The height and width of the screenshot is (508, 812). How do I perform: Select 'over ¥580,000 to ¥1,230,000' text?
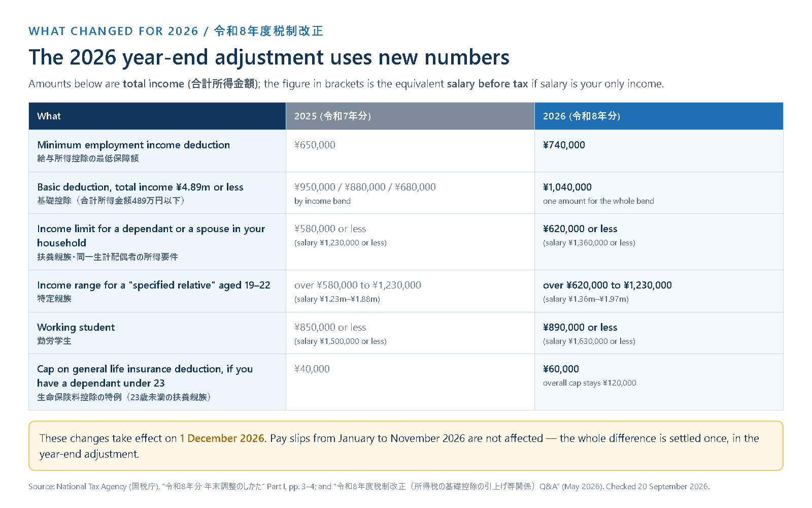tap(358, 285)
